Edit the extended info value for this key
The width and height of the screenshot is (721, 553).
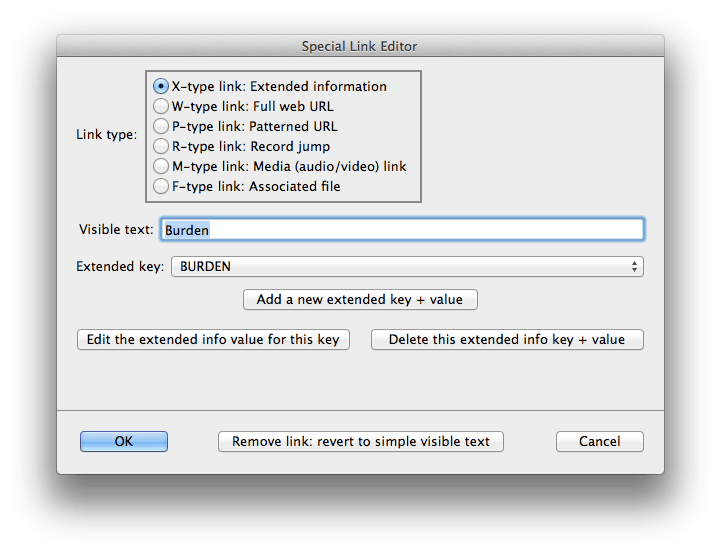coord(213,340)
